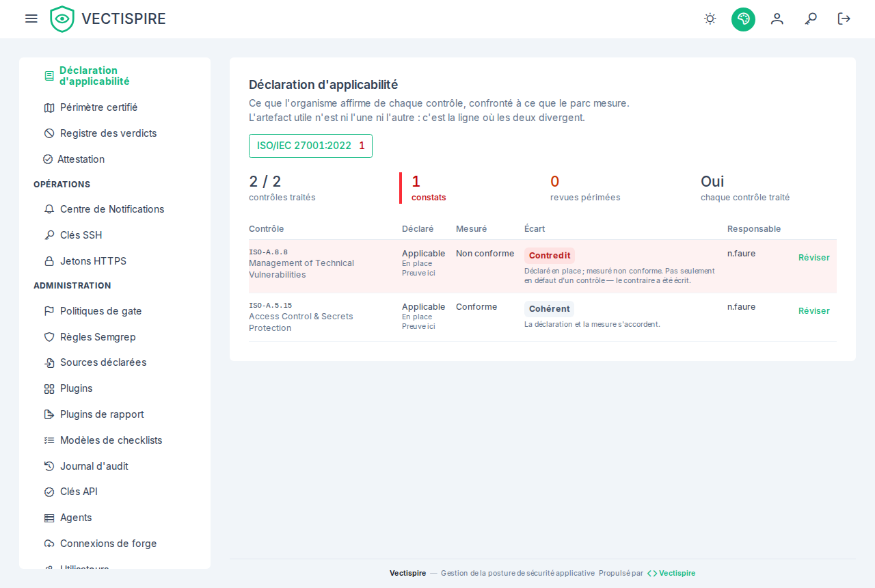Viewport: 875px width, 588px height.
Task: Go to Journal d'audit
Action: pos(115,466)
